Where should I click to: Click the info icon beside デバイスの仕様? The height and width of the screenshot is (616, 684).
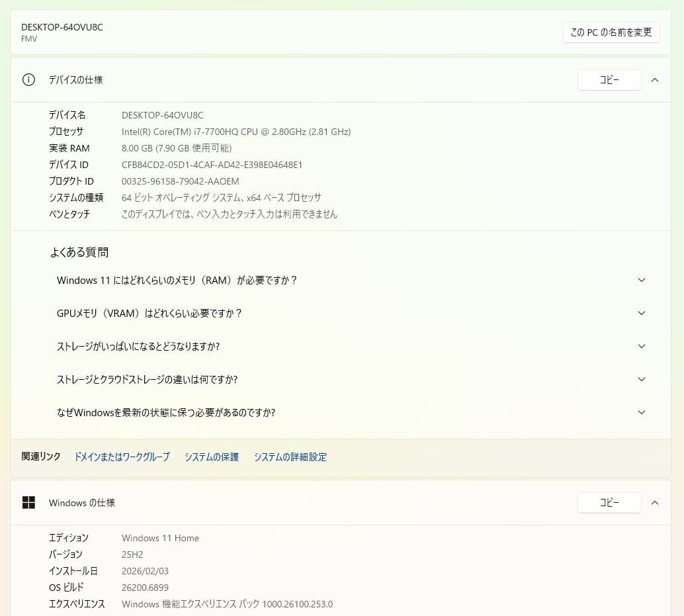pyautogui.click(x=28, y=80)
